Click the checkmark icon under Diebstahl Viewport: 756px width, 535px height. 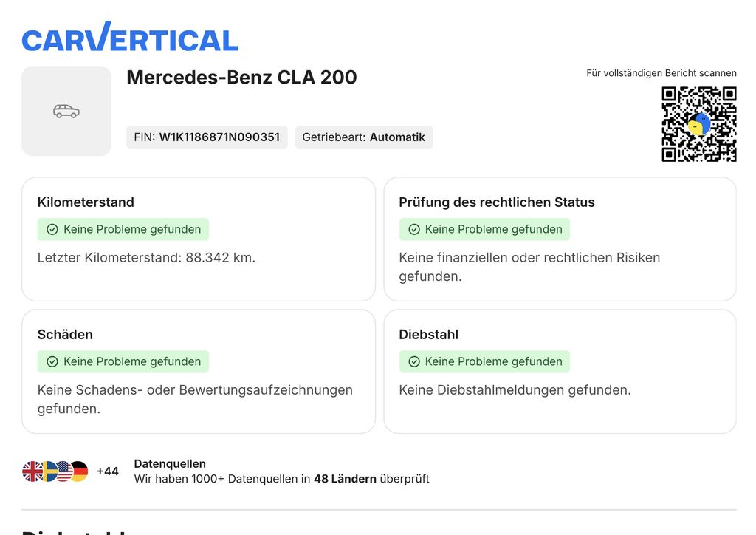[x=414, y=361]
